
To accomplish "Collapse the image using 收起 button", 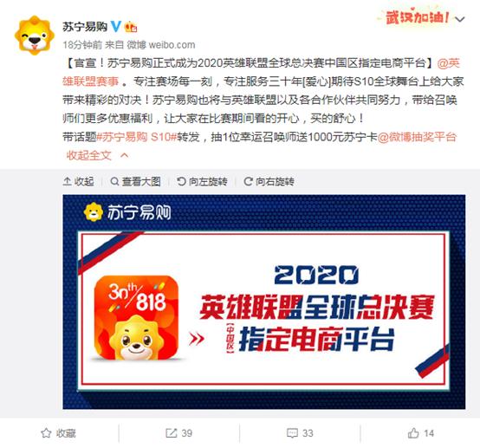I will click(78, 182).
